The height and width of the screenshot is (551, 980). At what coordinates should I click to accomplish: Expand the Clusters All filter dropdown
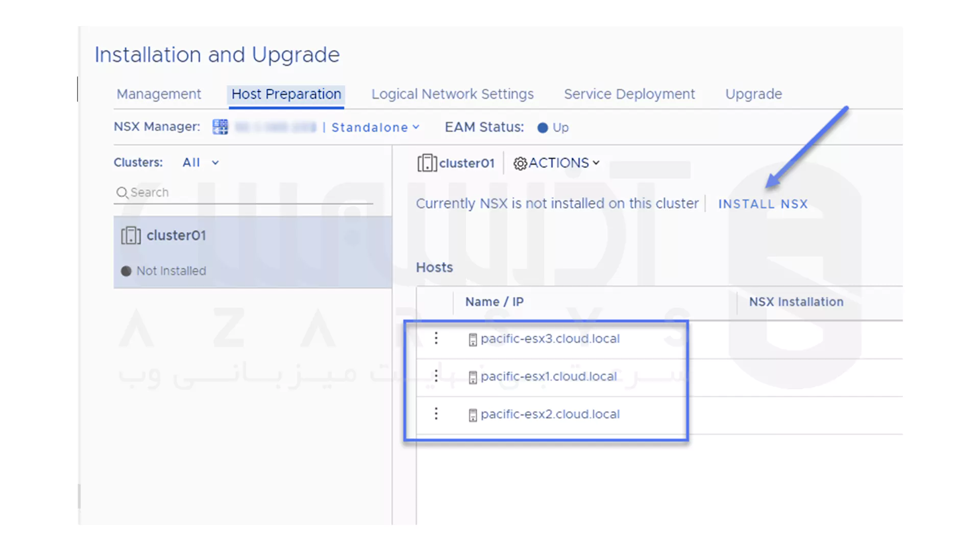pyautogui.click(x=201, y=163)
